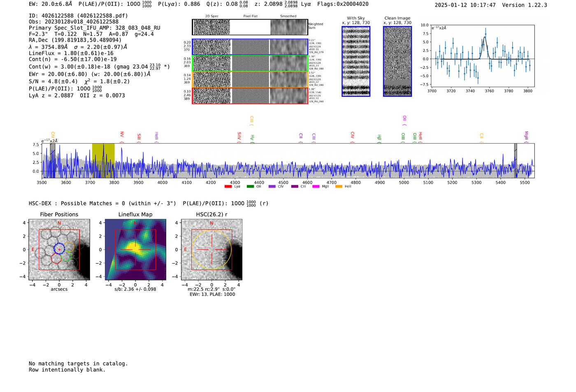Viewport: 576px width, 392px height.
Task: Select the Hβ line marker
Action: tap(379, 139)
